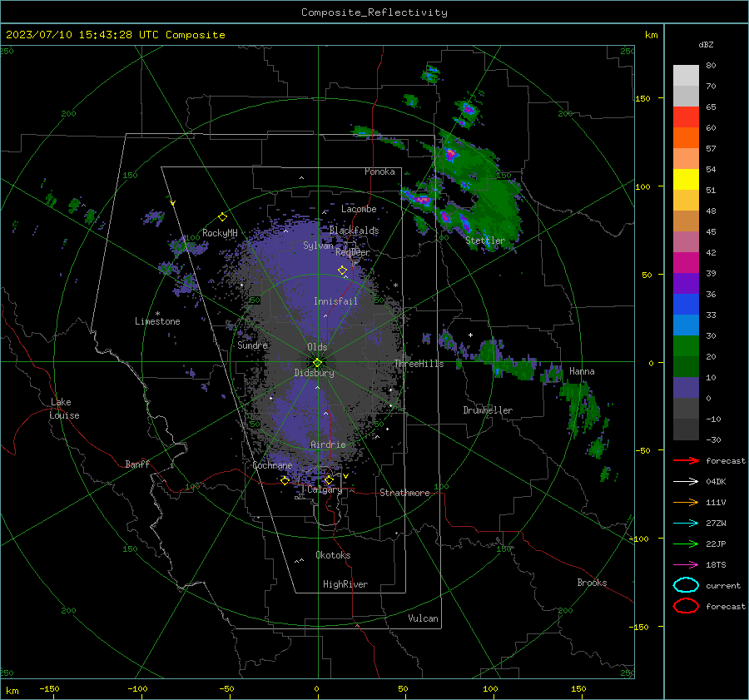Click the ThreeHills label
The image size is (749, 700).
(419, 364)
